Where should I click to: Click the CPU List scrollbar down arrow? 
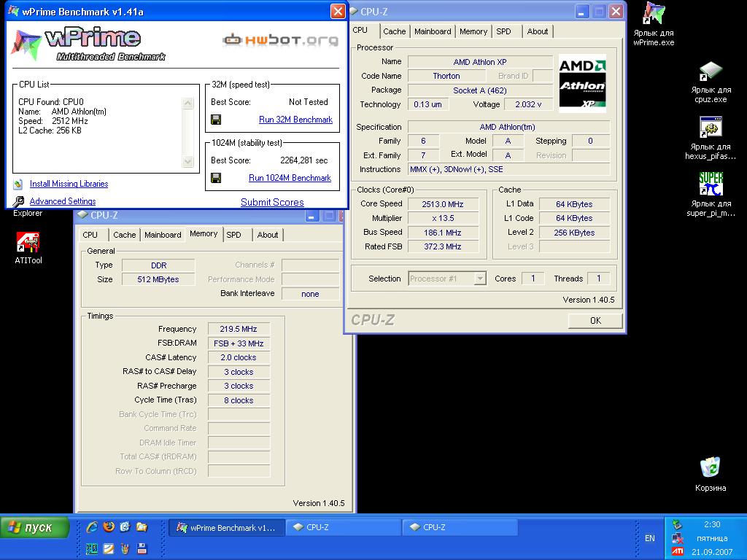click(x=188, y=161)
